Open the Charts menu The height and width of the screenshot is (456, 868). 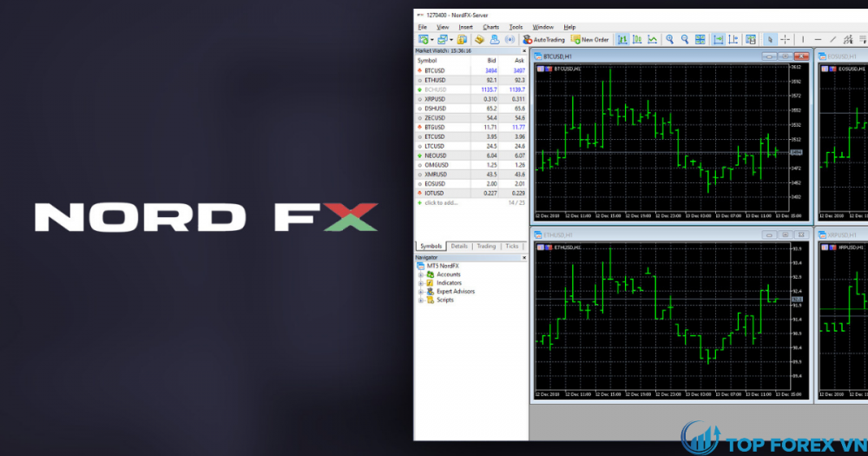coord(490,27)
